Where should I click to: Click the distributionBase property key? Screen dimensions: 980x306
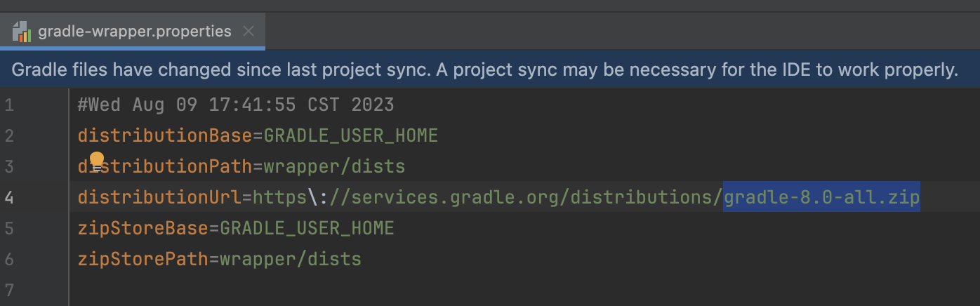coord(165,135)
